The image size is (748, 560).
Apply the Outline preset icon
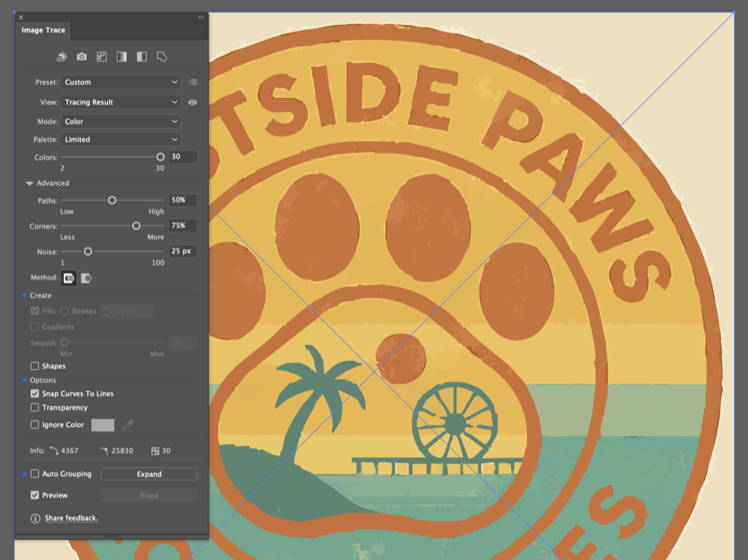162,56
